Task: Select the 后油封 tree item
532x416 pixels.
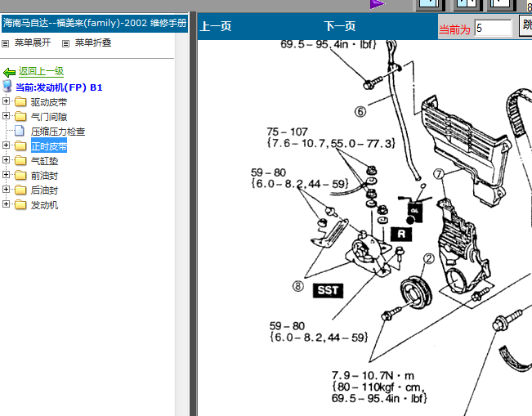Action: [x=44, y=190]
